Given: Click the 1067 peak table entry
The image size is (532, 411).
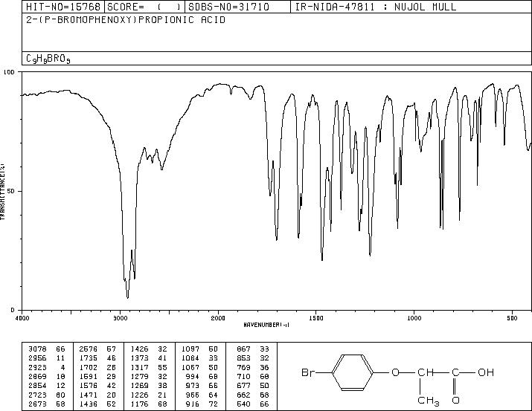Looking at the screenshot, I should click(190, 367).
